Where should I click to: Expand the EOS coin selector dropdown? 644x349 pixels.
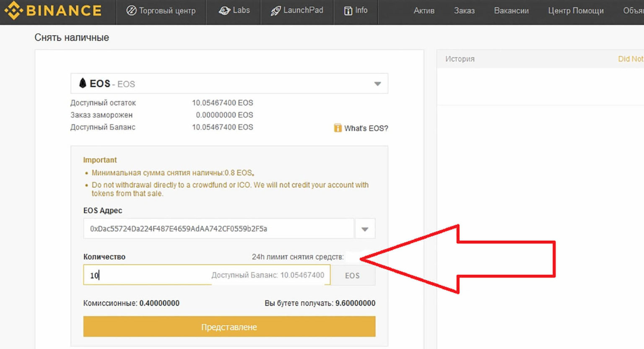pyautogui.click(x=377, y=84)
